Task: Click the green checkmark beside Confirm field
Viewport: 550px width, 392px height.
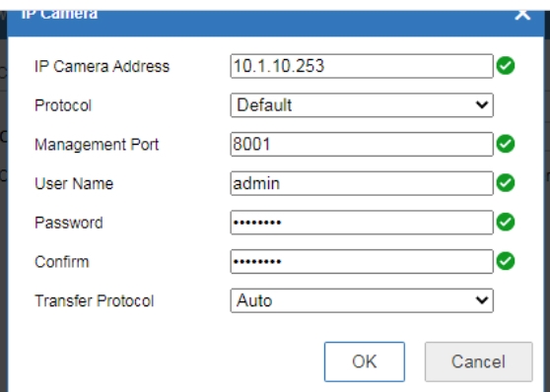Action: [506, 261]
